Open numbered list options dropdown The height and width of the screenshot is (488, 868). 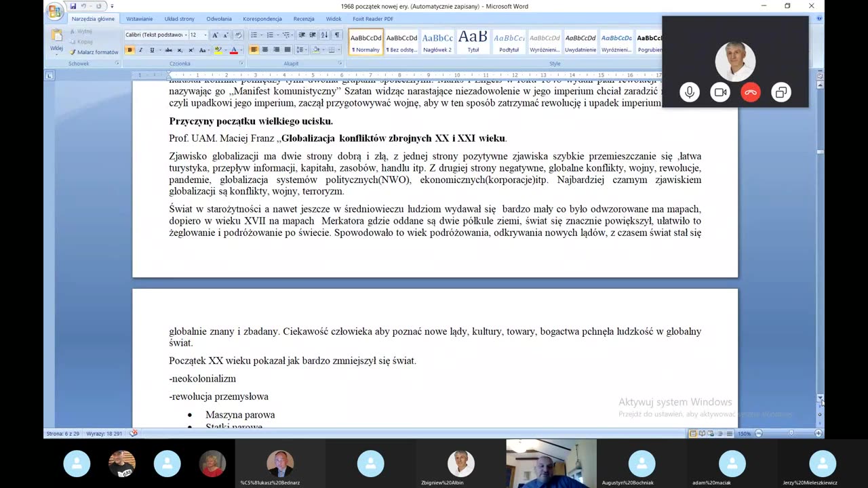(x=277, y=35)
